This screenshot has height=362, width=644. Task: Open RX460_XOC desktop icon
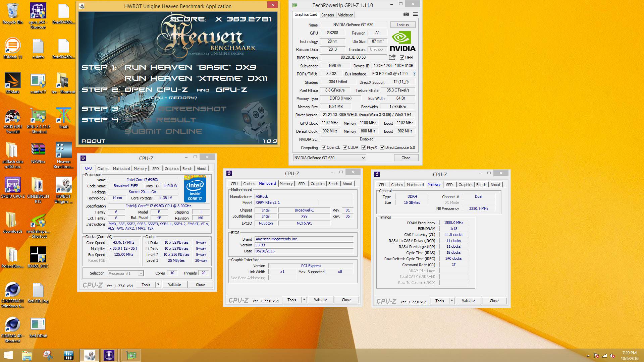(x=38, y=257)
